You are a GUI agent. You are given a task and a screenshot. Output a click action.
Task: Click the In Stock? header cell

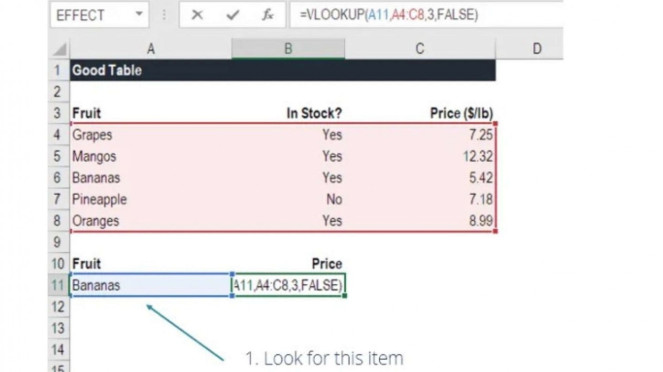(x=288, y=113)
